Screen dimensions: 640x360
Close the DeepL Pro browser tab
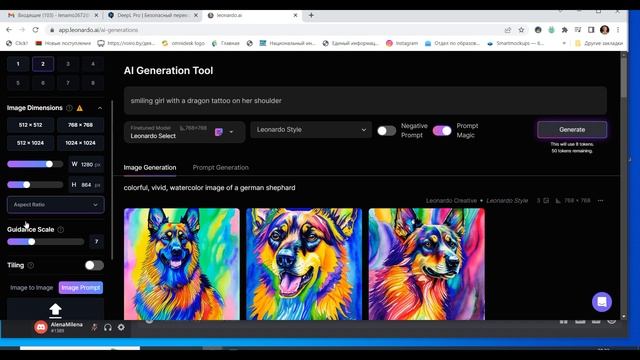pos(196,15)
